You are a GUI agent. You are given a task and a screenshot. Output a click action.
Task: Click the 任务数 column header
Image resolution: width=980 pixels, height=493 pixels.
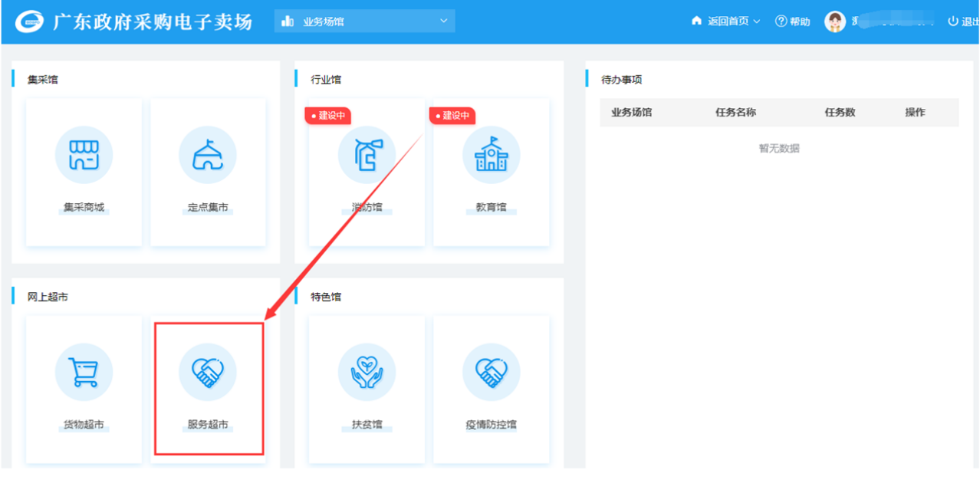[840, 112]
